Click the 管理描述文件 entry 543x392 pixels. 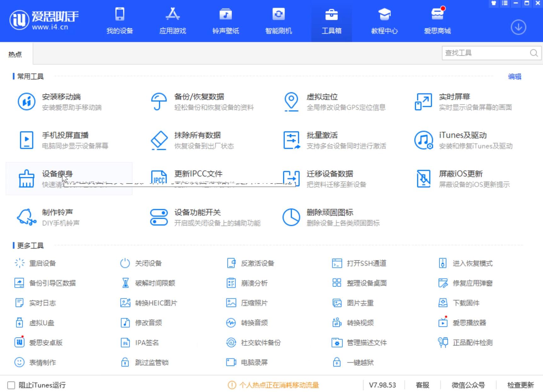pos(360,342)
